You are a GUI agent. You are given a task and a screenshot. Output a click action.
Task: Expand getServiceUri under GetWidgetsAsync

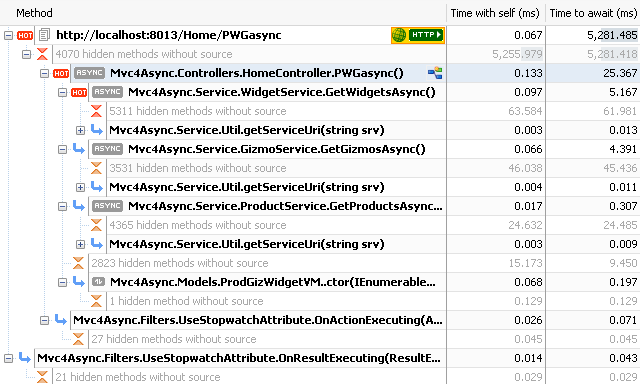[x=80, y=131]
